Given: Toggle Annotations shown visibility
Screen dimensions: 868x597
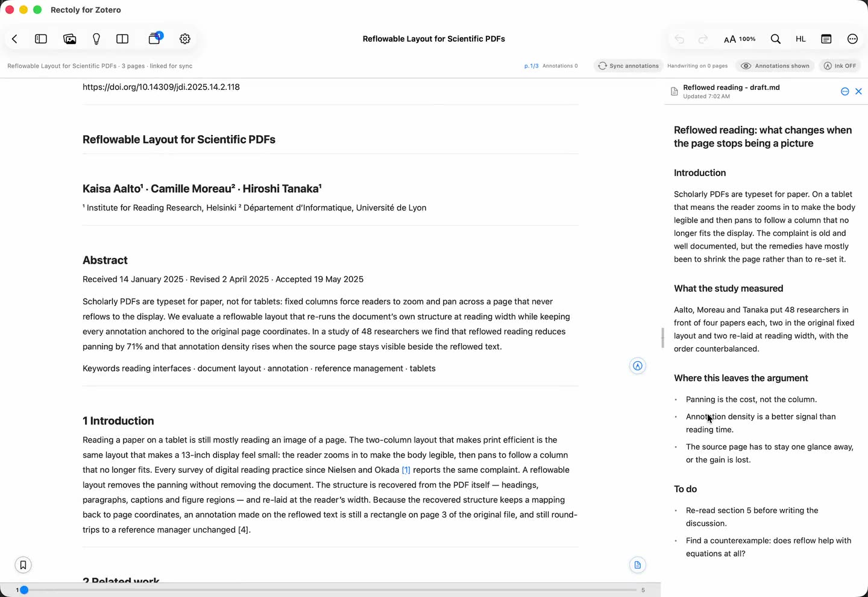Looking at the screenshot, I should click(775, 66).
